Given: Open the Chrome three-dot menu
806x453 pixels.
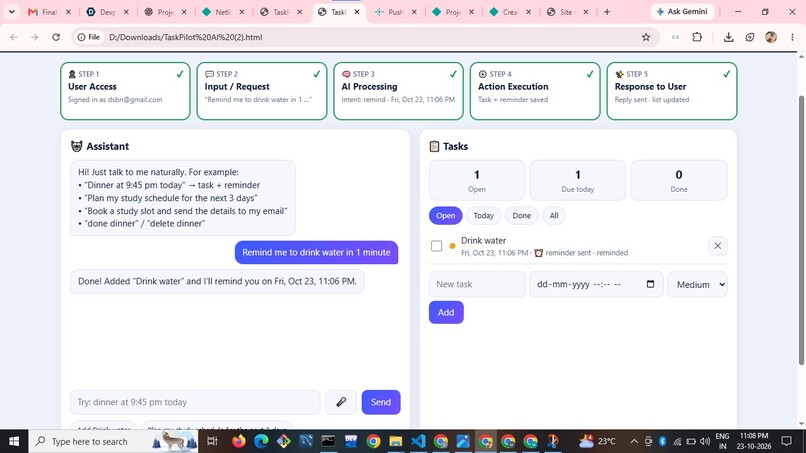Looking at the screenshot, I should (792, 37).
